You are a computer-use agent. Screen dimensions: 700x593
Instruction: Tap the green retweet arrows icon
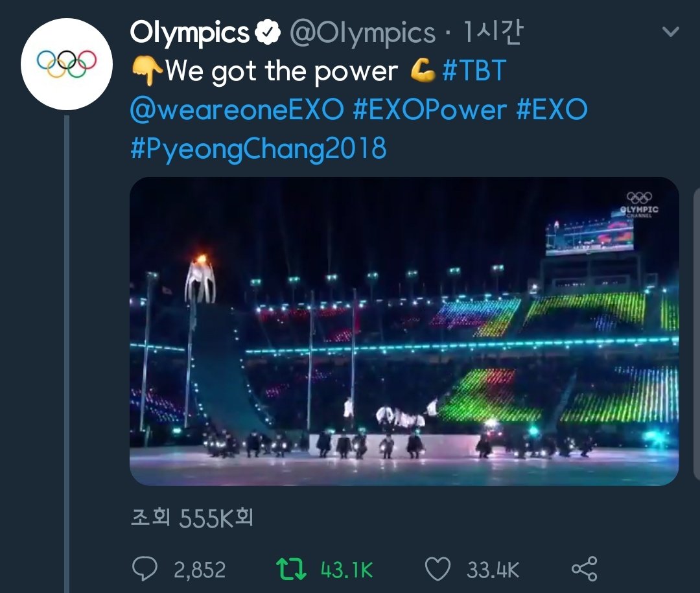pos(292,569)
